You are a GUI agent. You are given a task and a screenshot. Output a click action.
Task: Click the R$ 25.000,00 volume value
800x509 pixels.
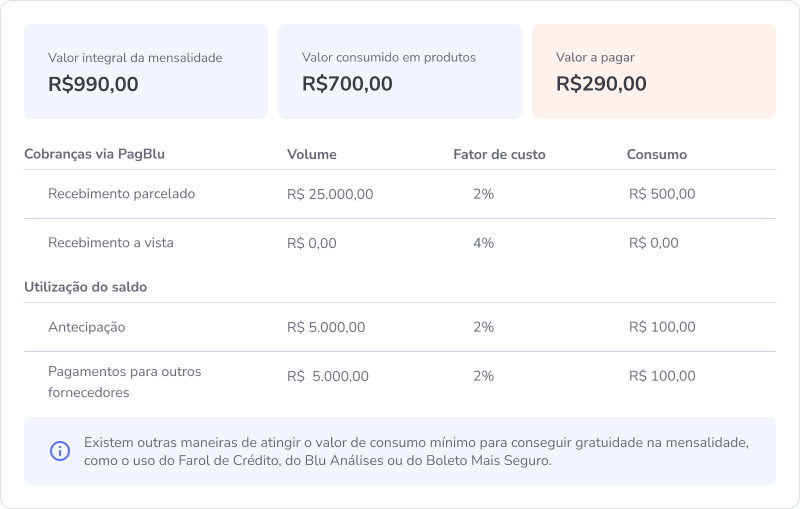pos(330,194)
